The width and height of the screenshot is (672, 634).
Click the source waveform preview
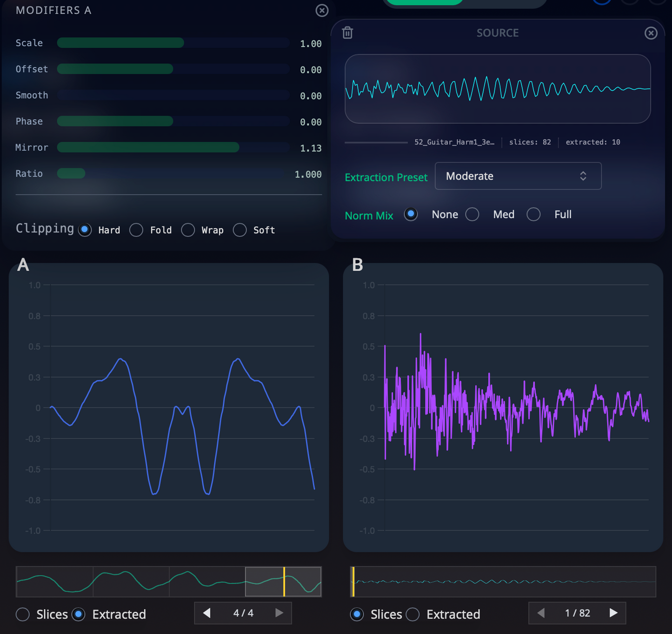[x=497, y=89]
